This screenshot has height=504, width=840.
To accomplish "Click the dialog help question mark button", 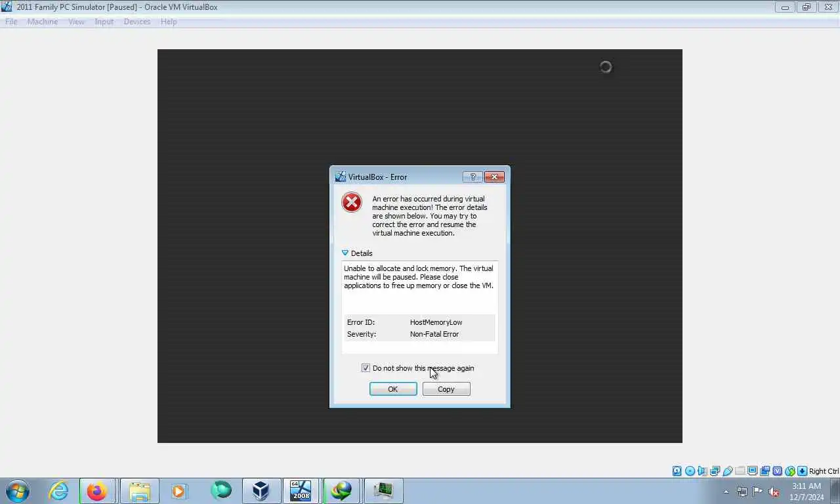I will point(472,177).
